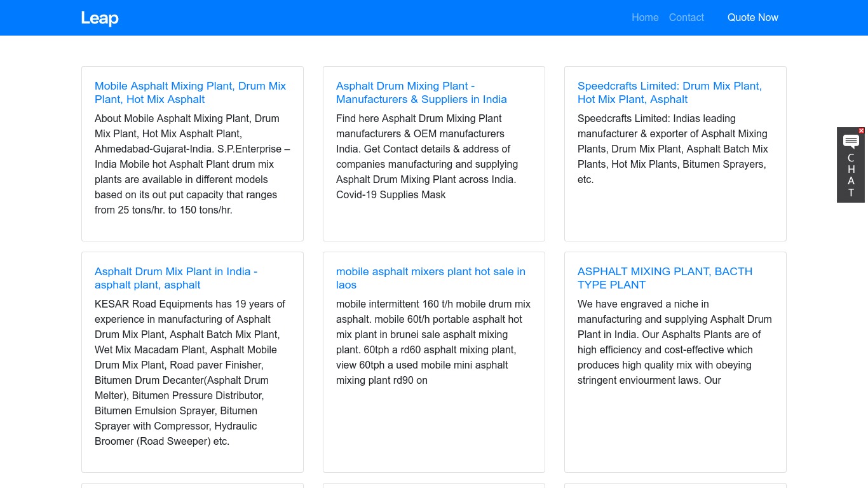Open Speedcrafts Limited: Drum Mix Plant link

[669, 93]
